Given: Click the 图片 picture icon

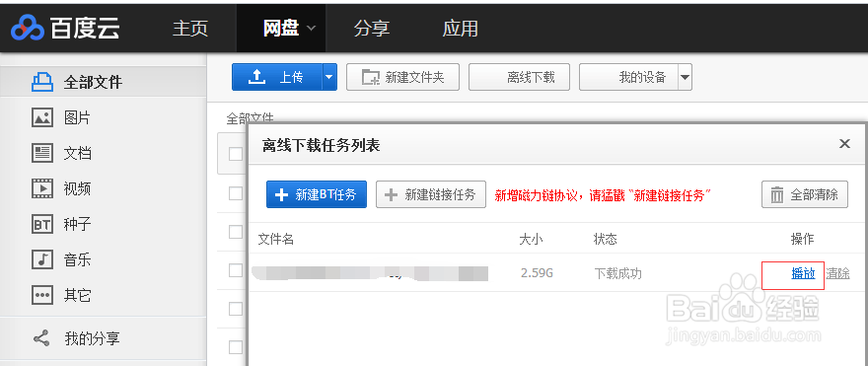Looking at the screenshot, I should [42, 117].
